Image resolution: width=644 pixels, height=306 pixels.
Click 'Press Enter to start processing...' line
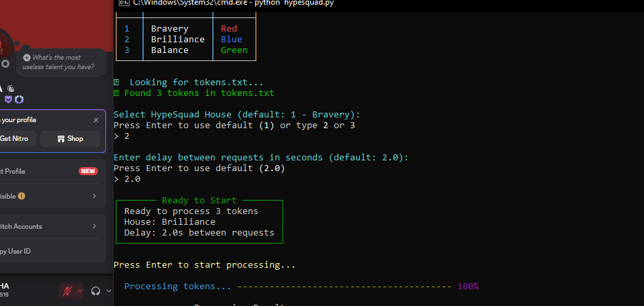click(205, 265)
